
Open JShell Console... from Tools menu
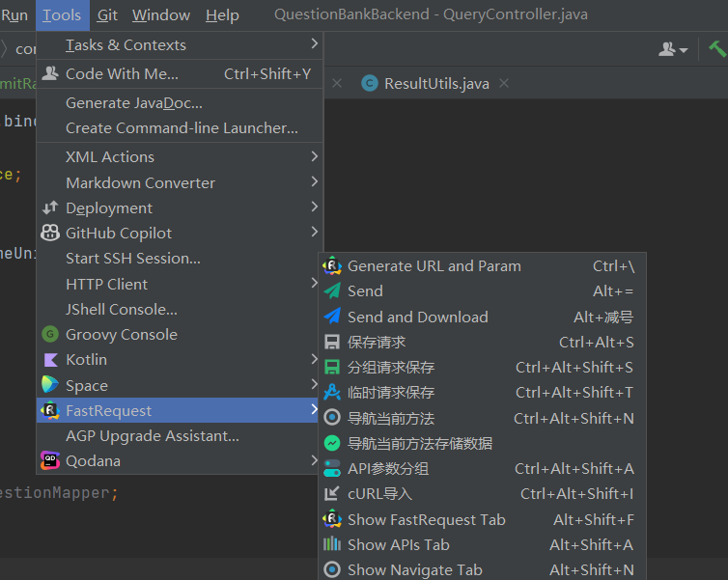point(180,310)
